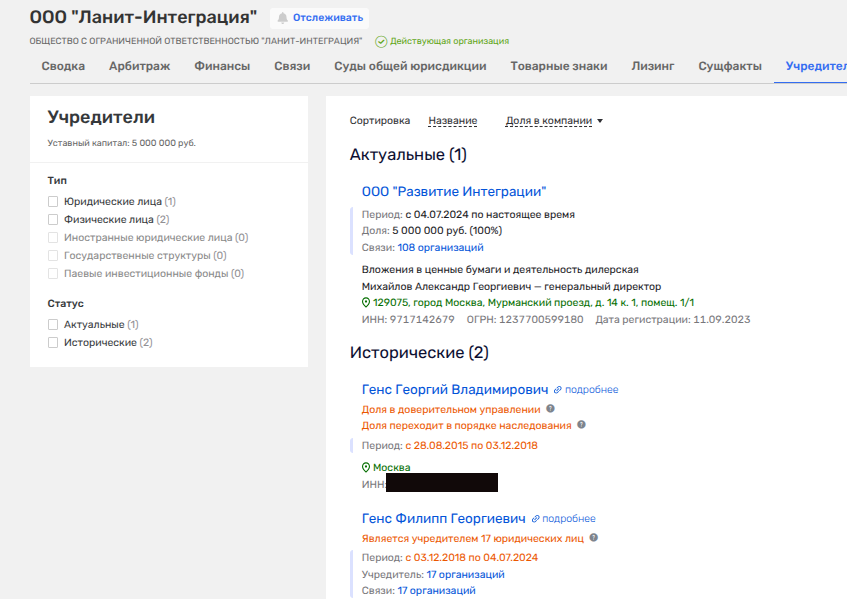Open ООО "Развитие Интеграции" company link
The height and width of the screenshot is (599, 847).
(x=454, y=192)
